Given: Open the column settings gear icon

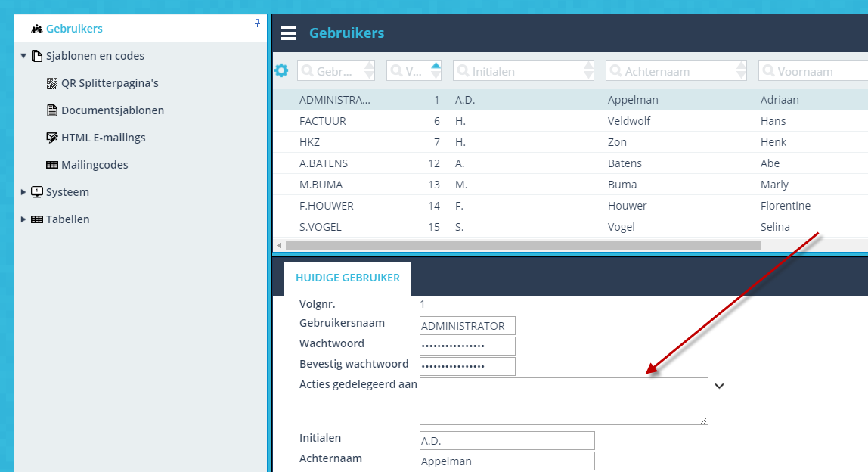Looking at the screenshot, I should point(281,70).
